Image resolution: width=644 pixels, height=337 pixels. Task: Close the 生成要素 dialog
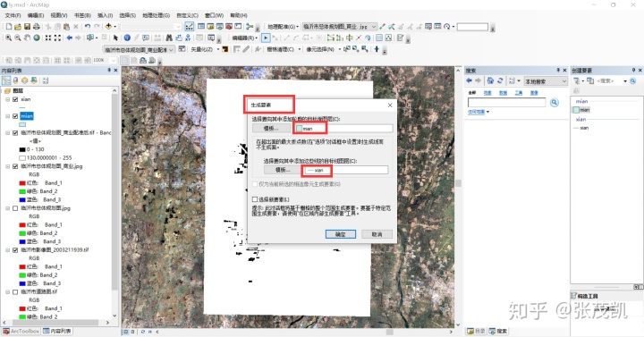pyautogui.click(x=390, y=105)
